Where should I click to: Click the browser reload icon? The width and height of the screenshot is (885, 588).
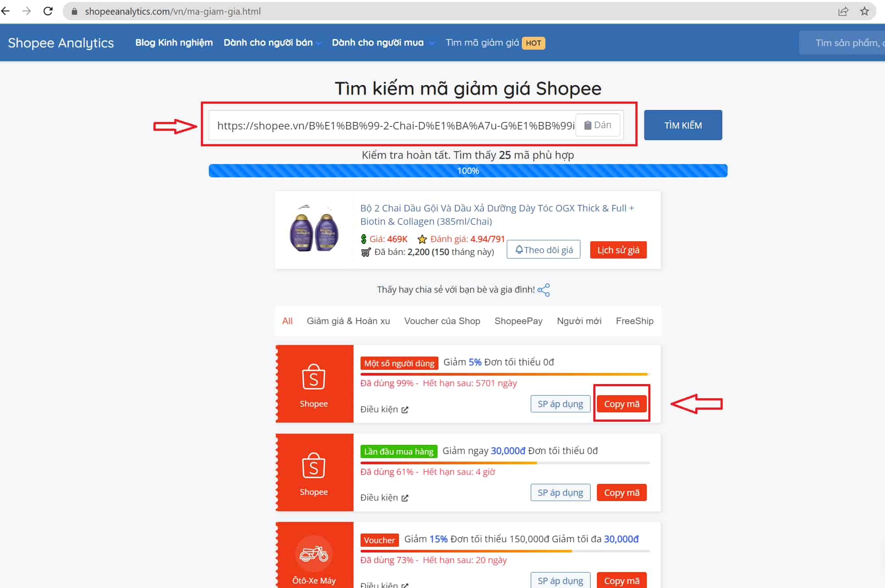click(x=48, y=11)
